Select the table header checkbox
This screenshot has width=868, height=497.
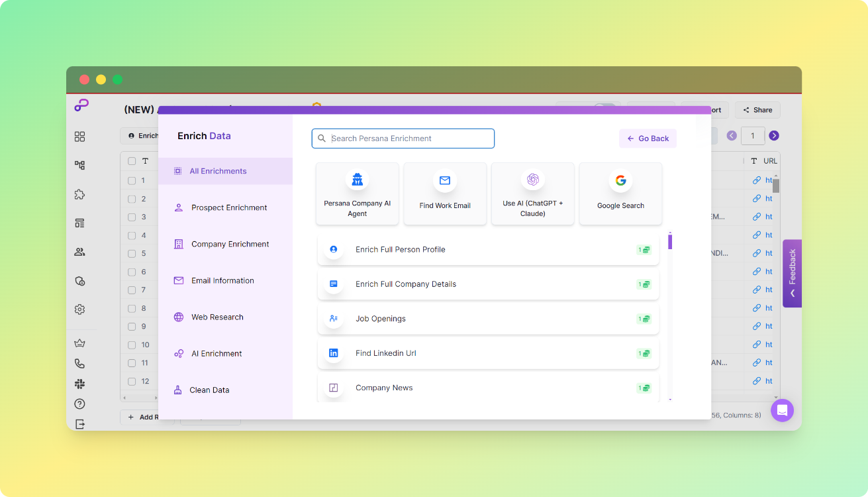click(x=130, y=160)
